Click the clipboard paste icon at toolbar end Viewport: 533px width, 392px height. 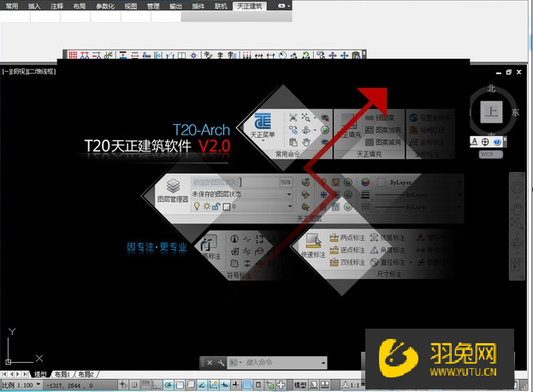(x=356, y=55)
